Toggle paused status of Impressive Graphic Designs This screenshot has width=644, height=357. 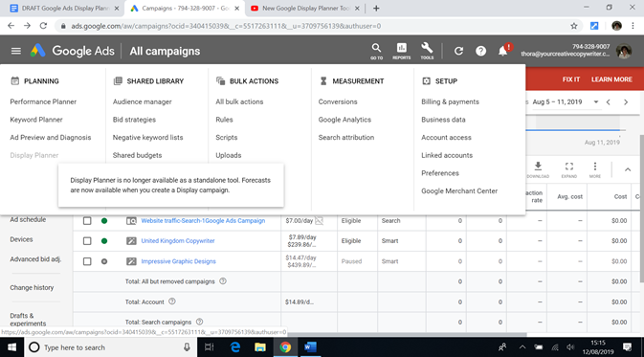click(x=104, y=261)
